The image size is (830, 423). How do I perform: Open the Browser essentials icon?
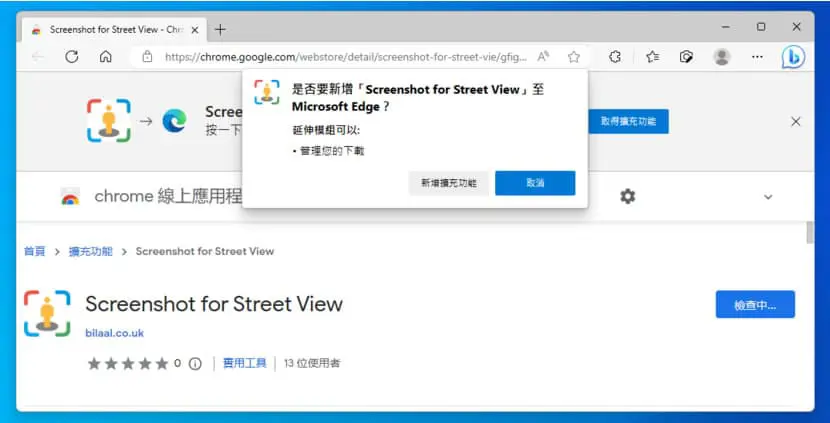click(687, 57)
